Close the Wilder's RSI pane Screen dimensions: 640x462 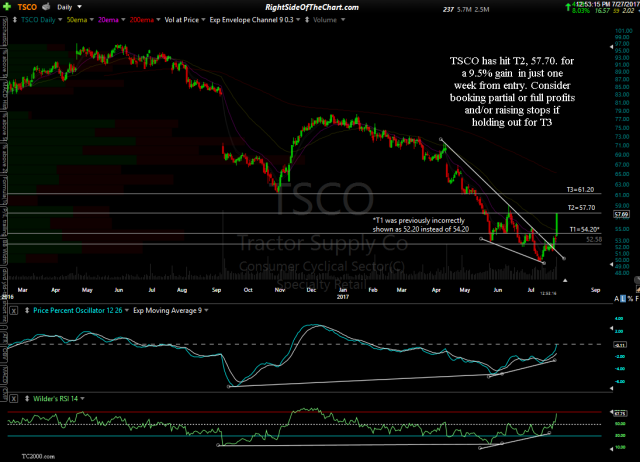tap(13, 399)
